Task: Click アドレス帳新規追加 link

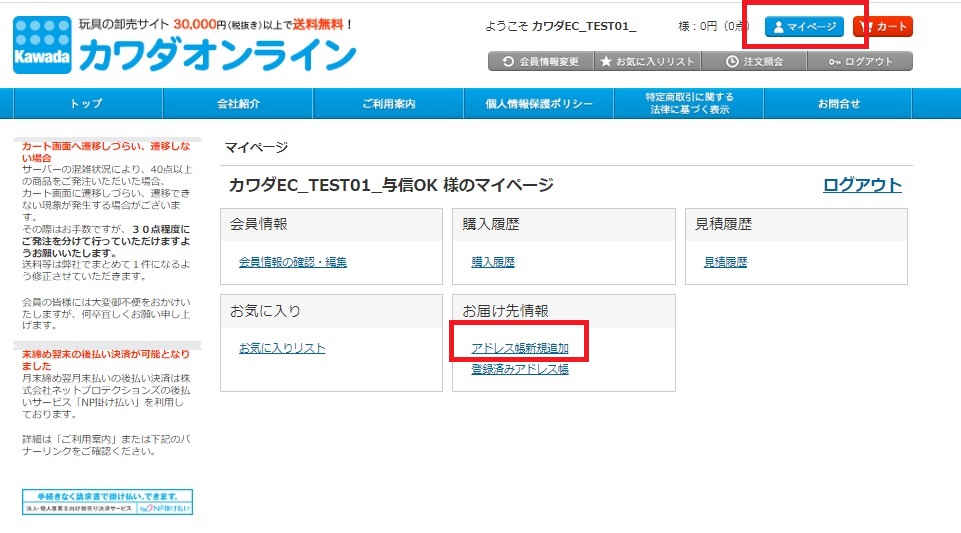Action: point(520,348)
